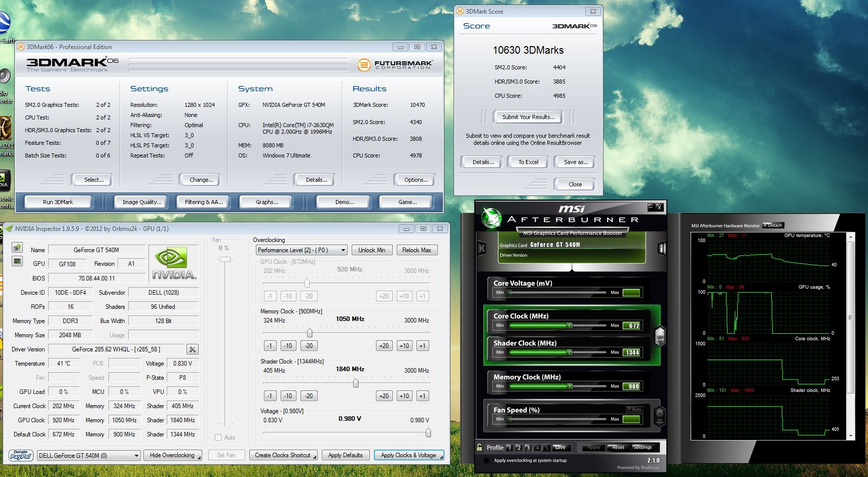Select Afterburner profile slot 1
This screenshot has width=868, height=477.
click(509, 448)
